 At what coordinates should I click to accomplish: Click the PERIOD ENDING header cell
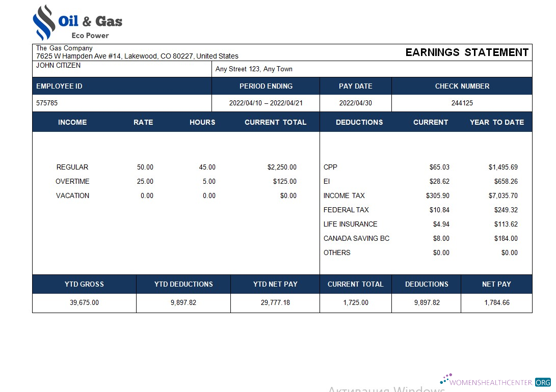click(266, 86)
